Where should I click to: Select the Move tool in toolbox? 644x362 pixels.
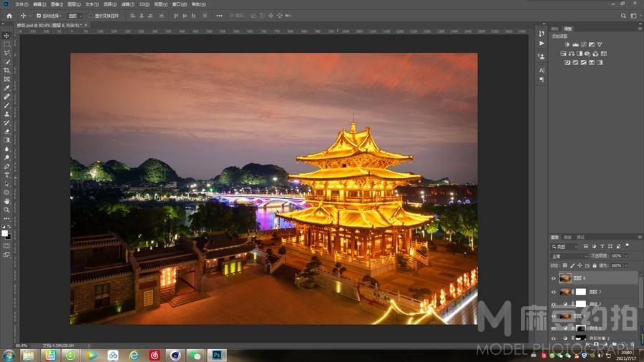click(x=6, y=36)
